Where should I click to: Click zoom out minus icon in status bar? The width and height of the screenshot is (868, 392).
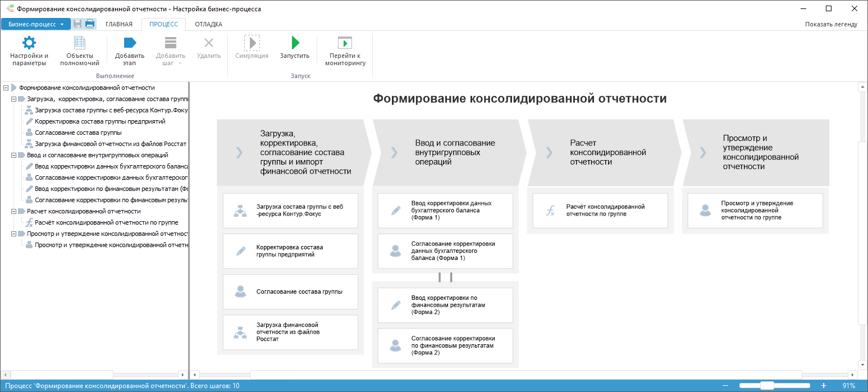tap(725, 386)
